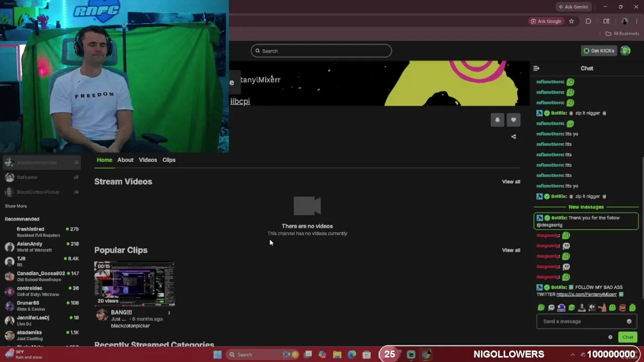Image resolution: width=644 pixels, height=362 pixels.
Task: Click the iibcpi link under channel name
Action: tap(240, 101)
